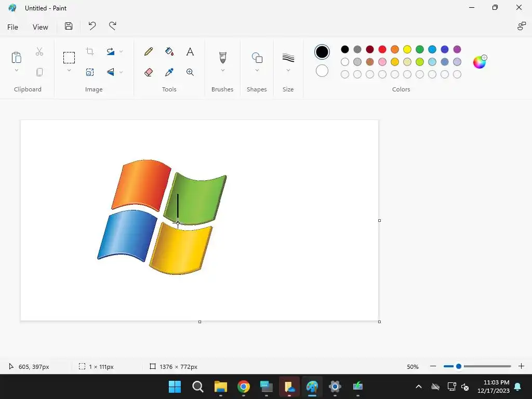The height and width of the screenshot is (399, 532).
Task: Open the Edit colors wheel
Action: [480, 62]
